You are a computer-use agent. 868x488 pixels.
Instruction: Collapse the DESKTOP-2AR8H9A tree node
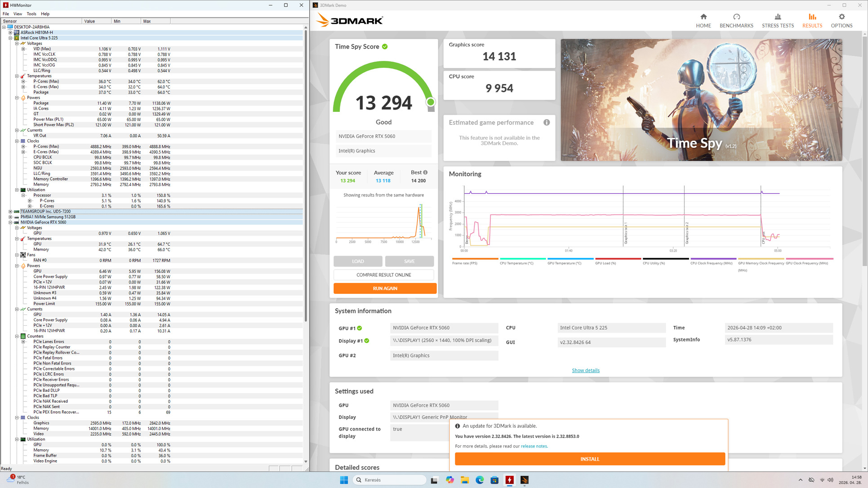coord(4,27)
